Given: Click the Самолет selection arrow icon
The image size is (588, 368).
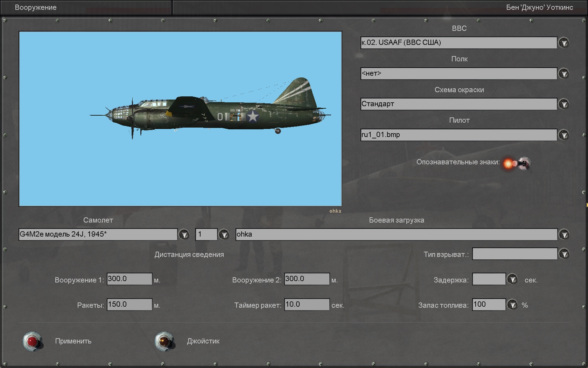Looking at the screenshot, I should click(x=184, y=234).
